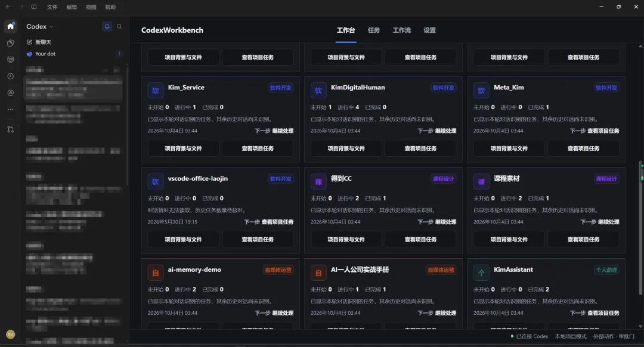Viewport: 644px width, 347px height.
Task: Click 项目背景与文件 in 得到CC card
Action: pos(346,240)
